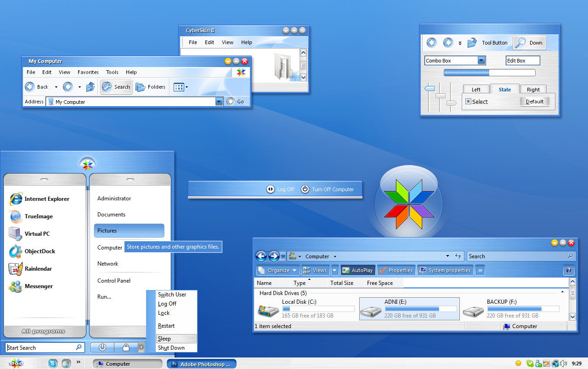Launch ObjectDock from the start menu
The height and width of the screenshot is (369, 588).
tap(32, 251)
